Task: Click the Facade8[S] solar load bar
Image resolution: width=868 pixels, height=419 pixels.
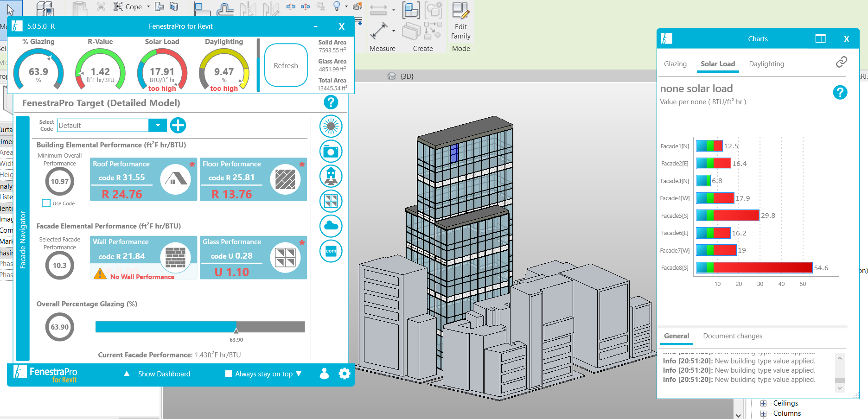Action: (x=754, y=267)
